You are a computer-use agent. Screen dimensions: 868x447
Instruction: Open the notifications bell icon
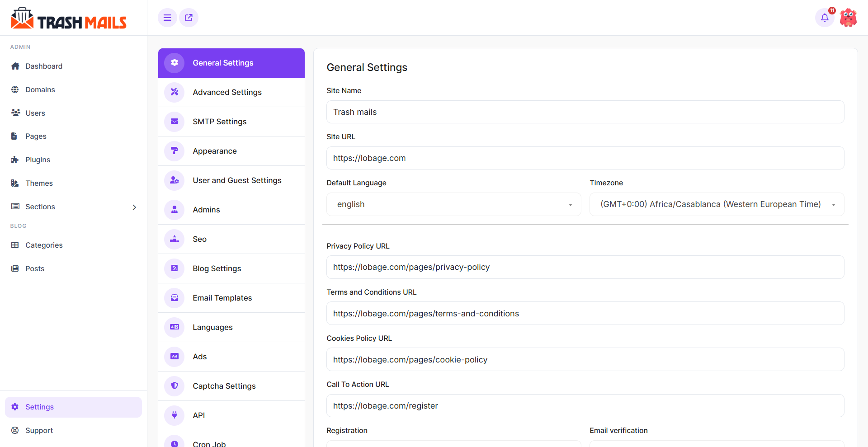(825, 18)
